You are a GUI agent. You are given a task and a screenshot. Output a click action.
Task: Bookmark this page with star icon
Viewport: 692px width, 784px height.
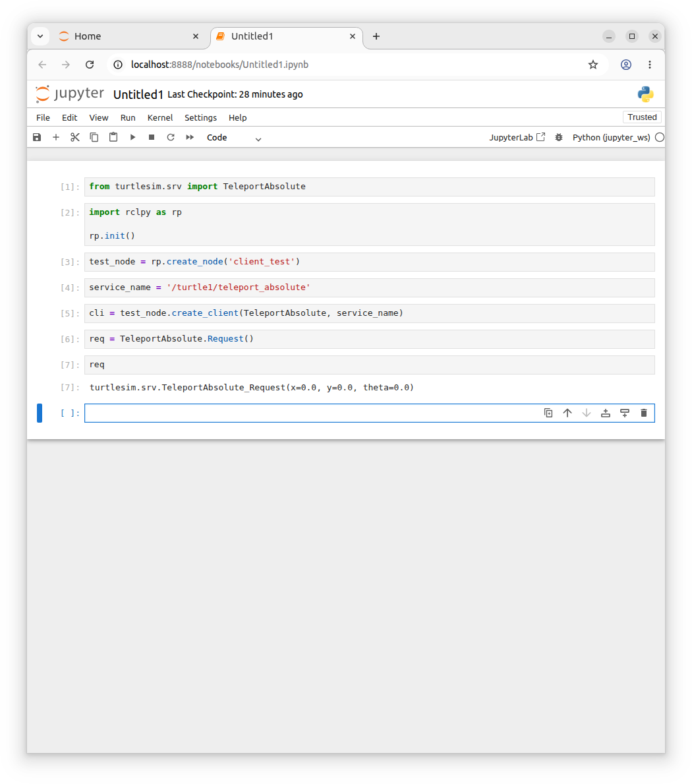593,65
